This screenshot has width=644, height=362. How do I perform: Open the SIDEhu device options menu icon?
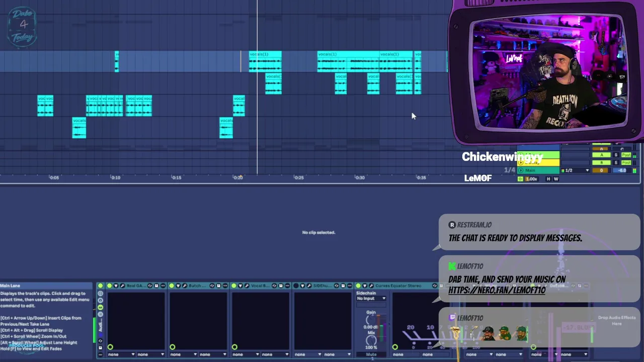click(x=350, y=286)
